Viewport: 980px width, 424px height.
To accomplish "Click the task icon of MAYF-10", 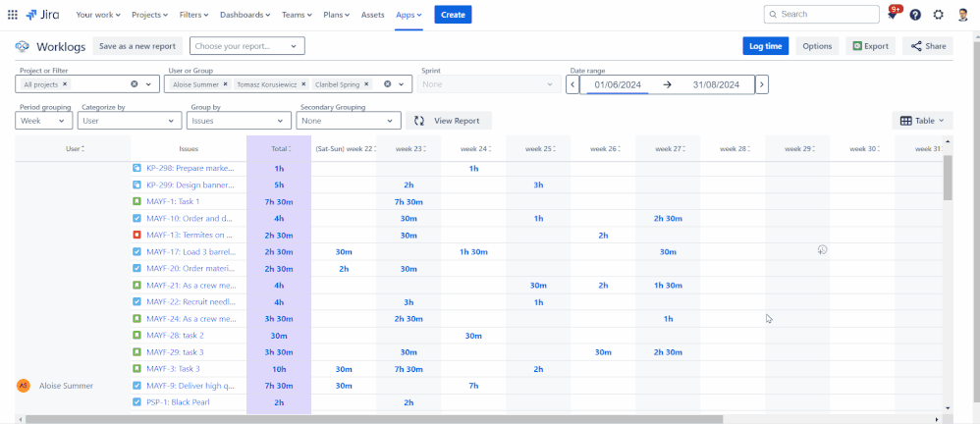I will tap(136, 218).
